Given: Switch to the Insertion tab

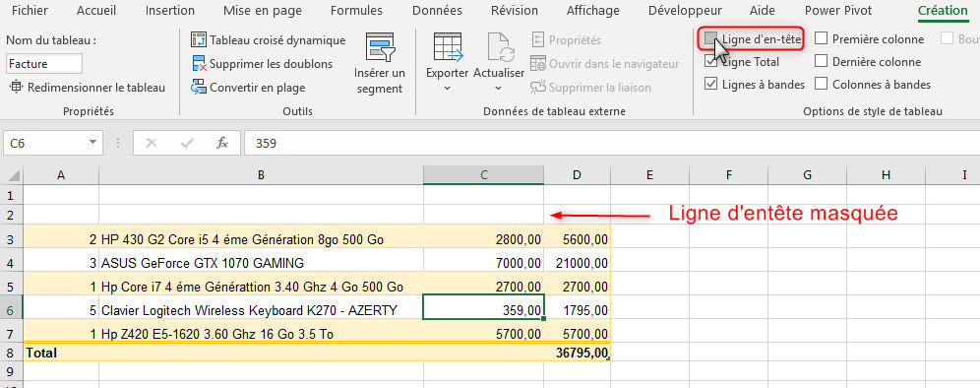Looking at the screenshot, I should pyautogui.click(x=170, y=10).
